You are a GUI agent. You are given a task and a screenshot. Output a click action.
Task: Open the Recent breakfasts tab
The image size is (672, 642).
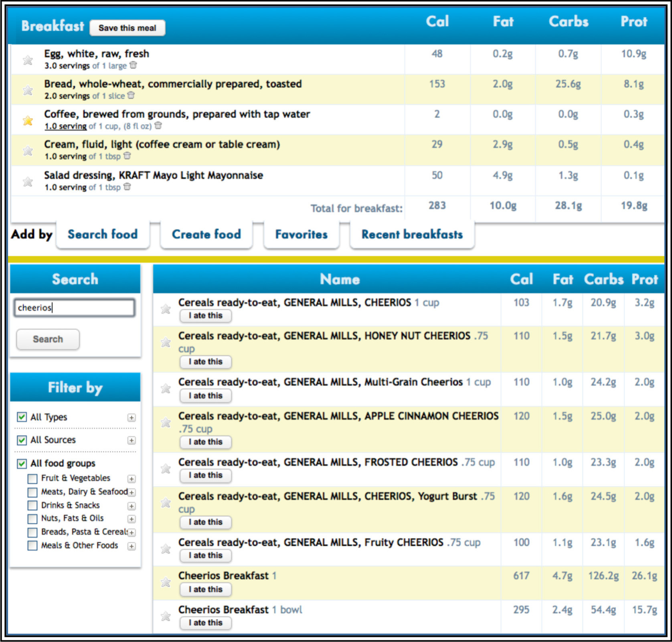(x=412, y=234)
